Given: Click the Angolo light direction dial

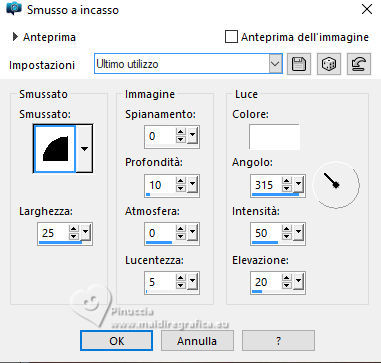Looking at the screenshot, I should (336, 184).
